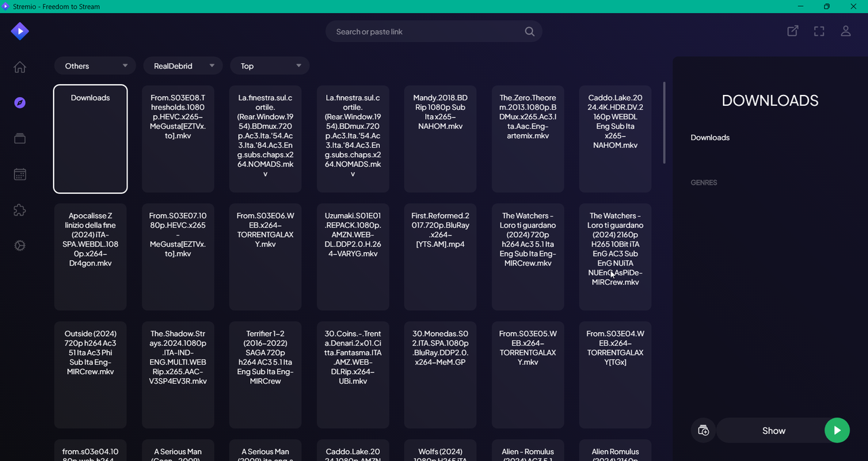Viewport: 868px width, 461px height.
Task: Open the Settings gear icon
Action: pyautogui.click(x=20, y=245)
